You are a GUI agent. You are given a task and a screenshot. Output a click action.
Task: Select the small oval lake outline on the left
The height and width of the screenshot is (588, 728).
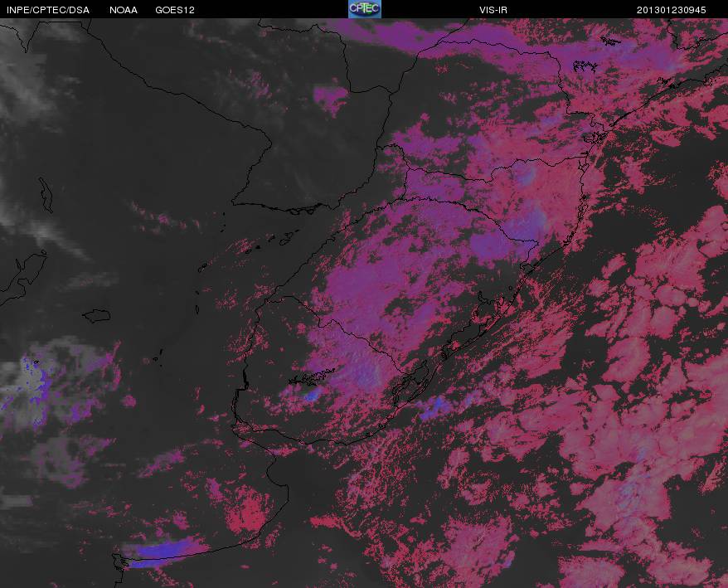point(96,316)
